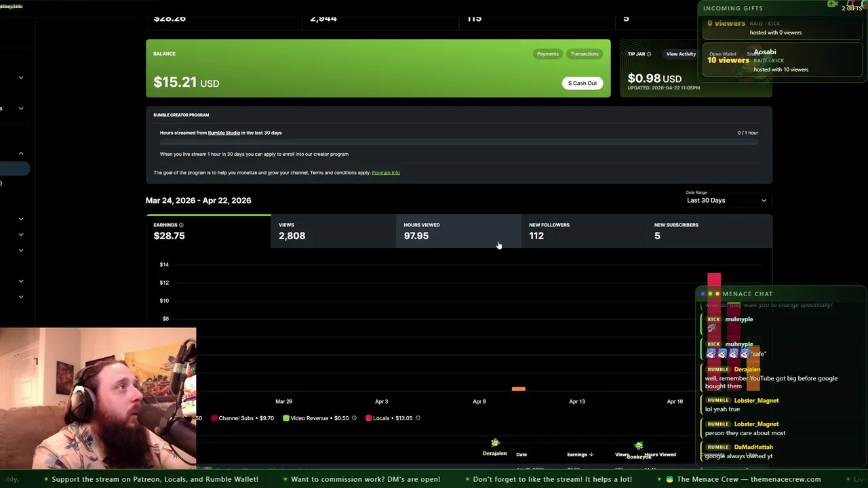This screenshot has width=868, height=488.
Task: Open the Rumble Studio link
Action: click(x=224, y=133)
